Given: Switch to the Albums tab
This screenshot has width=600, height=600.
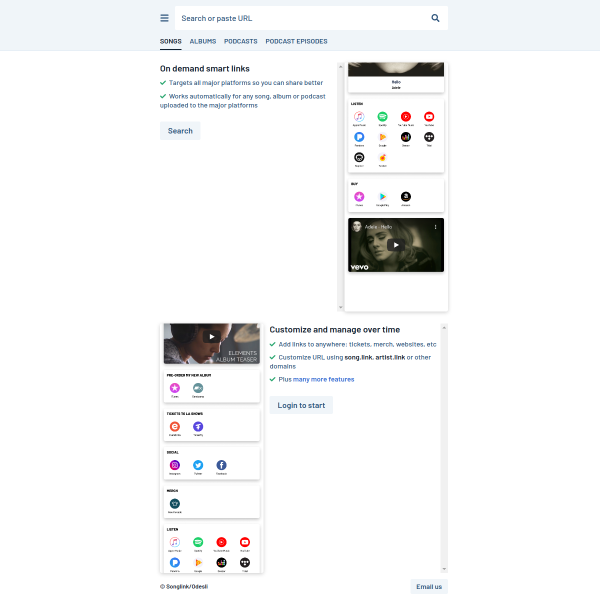Looking at the screenshot, I should click(203, 41).
